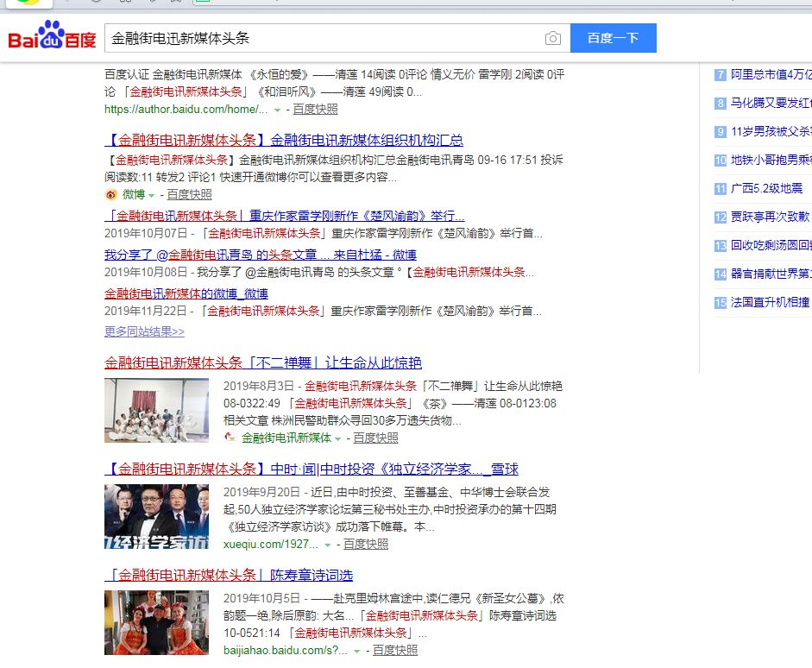The width and height of the screenshot is (812, 668).
Task: Click snippet text 阅读数:11 转发2 评论1
Action: coord(160,177)
